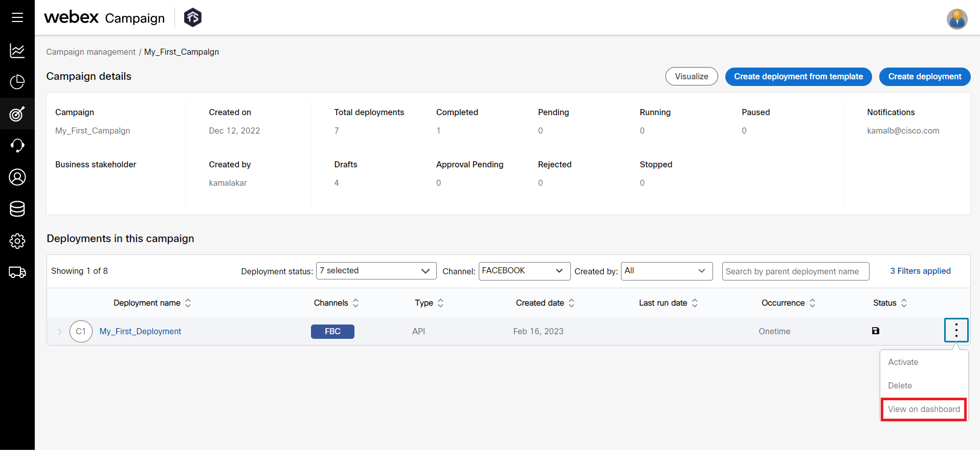
Task: Click the Completed count 1
Action: click(438, 131)
